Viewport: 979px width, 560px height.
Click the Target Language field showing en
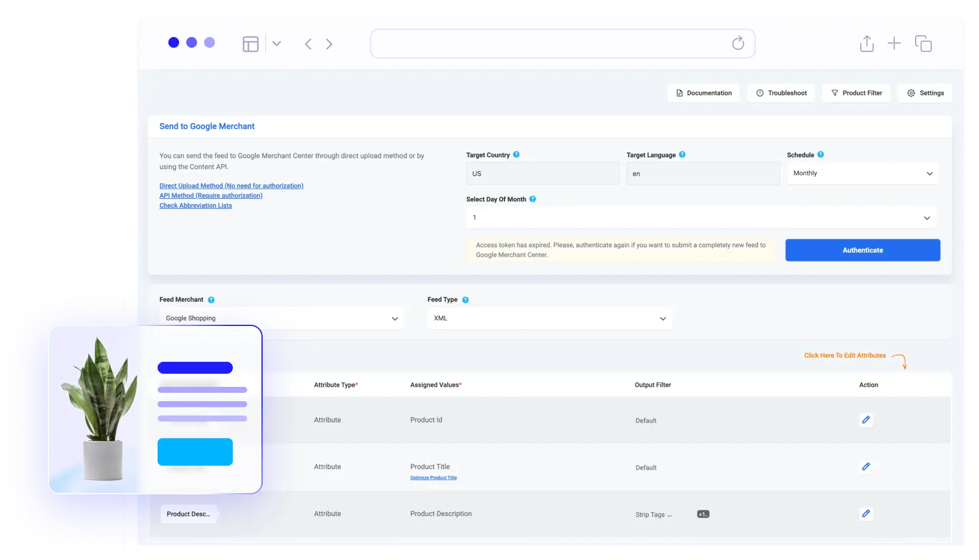pyautogui.click(x=703, y=174)
